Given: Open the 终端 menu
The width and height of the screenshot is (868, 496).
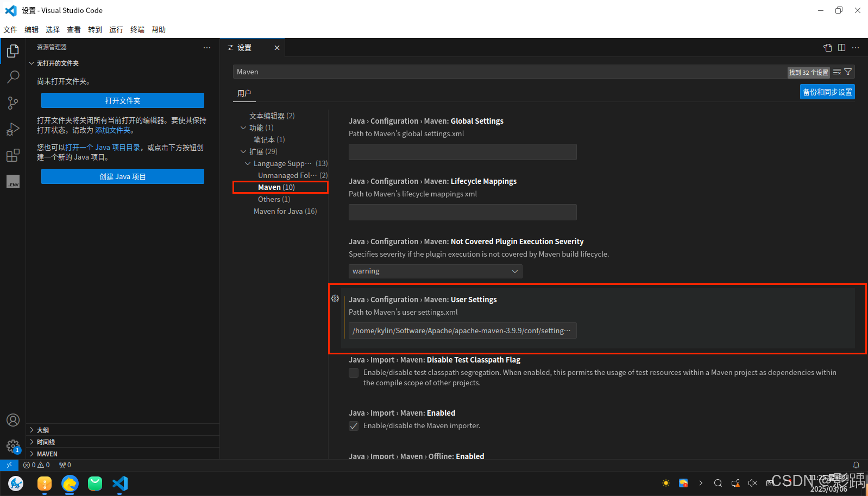Looking at the screenshot, I should (137, 30).
